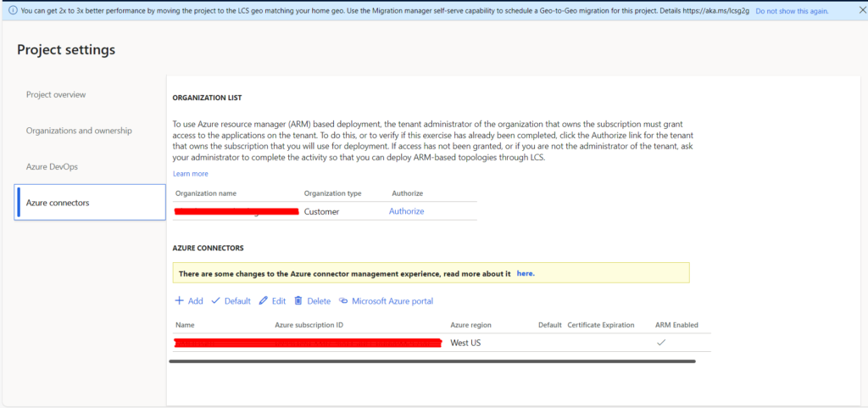Viewport: 868px width, 408px height.
Task: Click the Authorize column header
Action: (408, 193)
